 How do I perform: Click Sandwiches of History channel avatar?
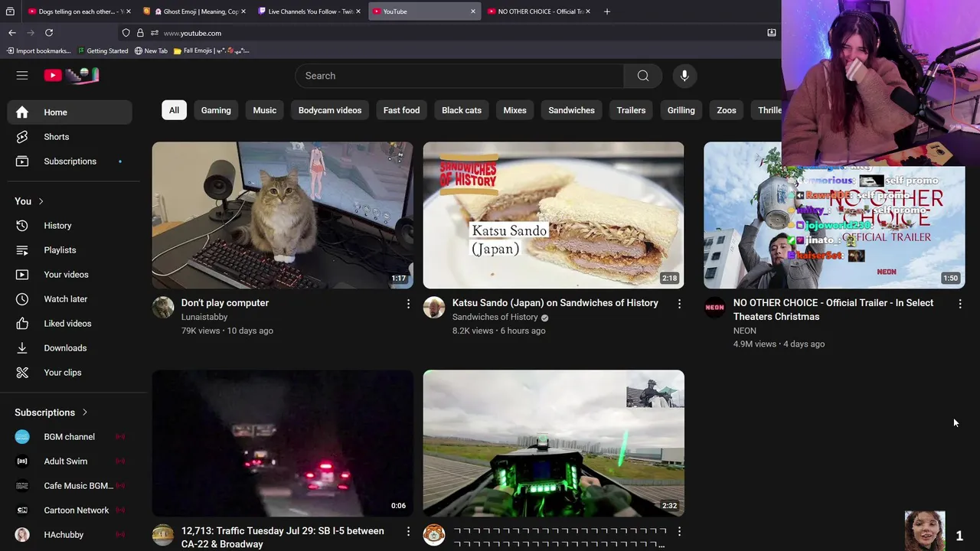pyautogui.click(x=434, y=307)
